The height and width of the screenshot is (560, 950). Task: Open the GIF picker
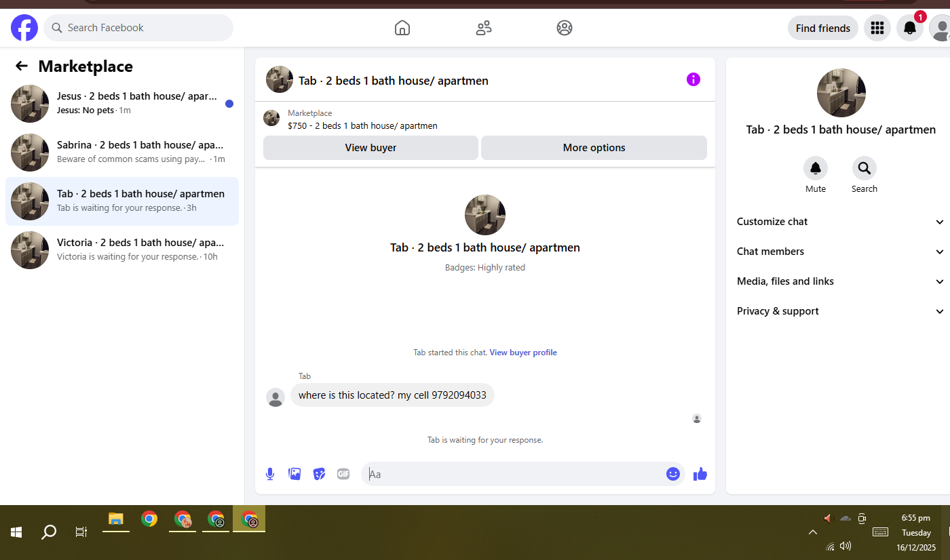tap(343, 474)
